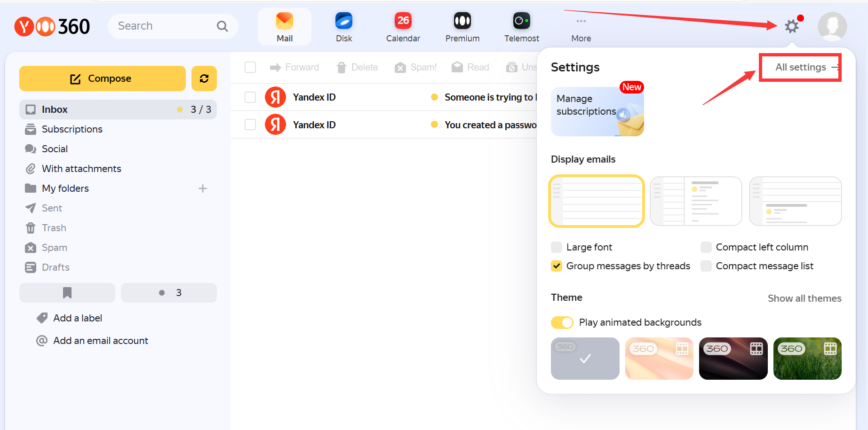Select the green grass theme swatch
Screen dimensions: 868x430
pos(807,359)
